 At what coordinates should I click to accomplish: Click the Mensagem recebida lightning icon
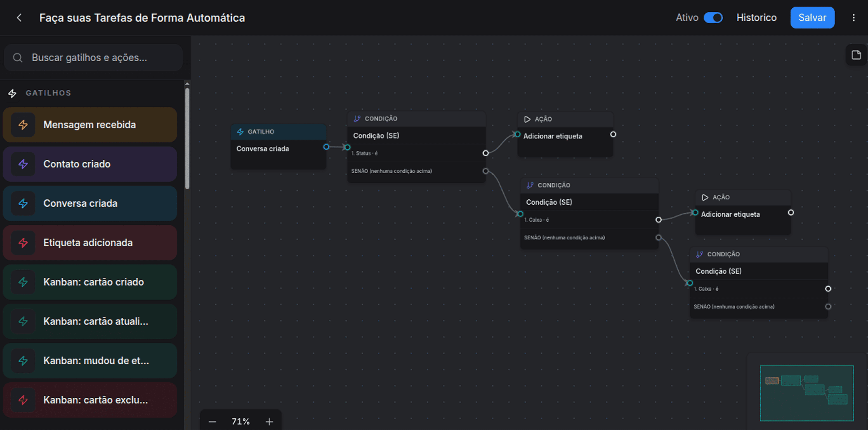point(23,125)
